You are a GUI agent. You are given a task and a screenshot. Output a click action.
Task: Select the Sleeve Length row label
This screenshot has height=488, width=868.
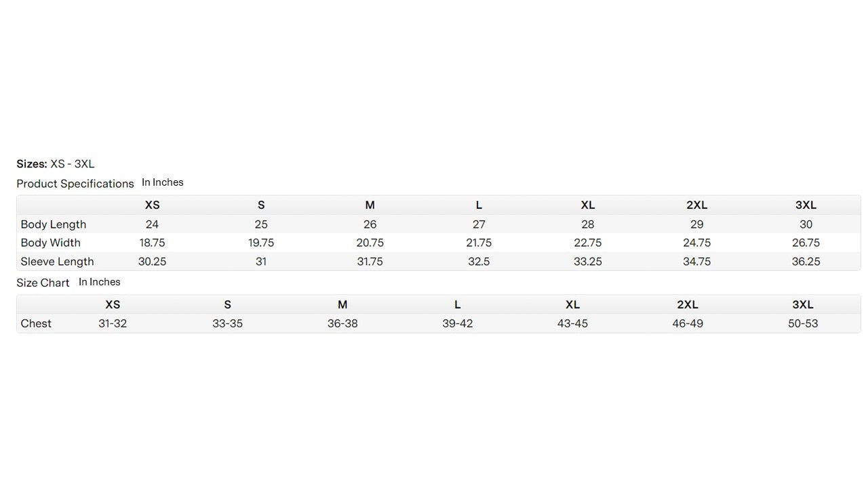[x=58, y=262]
